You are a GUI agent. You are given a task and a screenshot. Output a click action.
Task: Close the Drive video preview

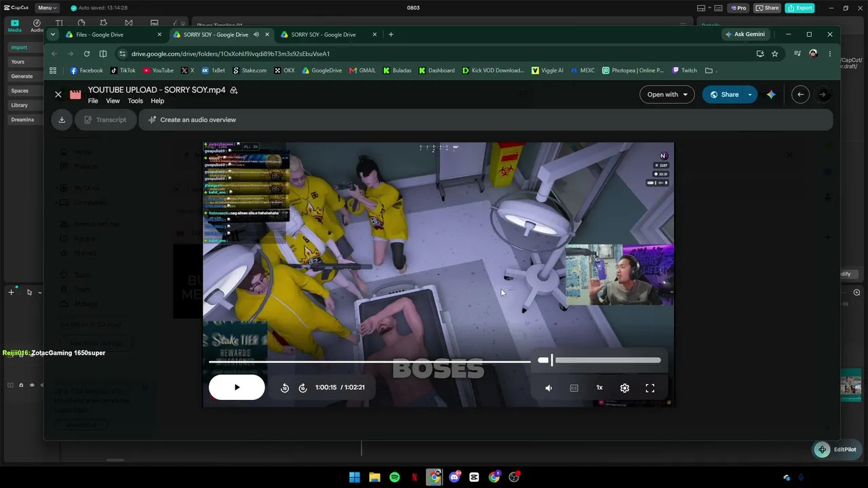coord(58,95)
